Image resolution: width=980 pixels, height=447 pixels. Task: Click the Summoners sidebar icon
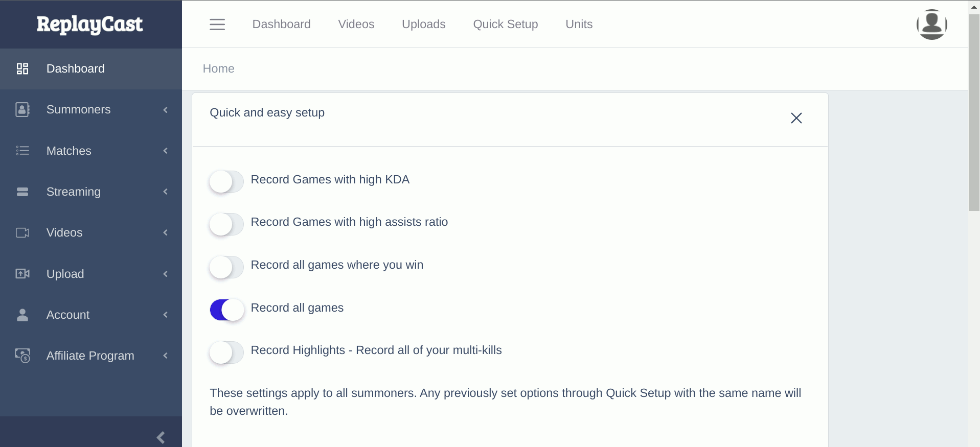(x=22, y=110)
